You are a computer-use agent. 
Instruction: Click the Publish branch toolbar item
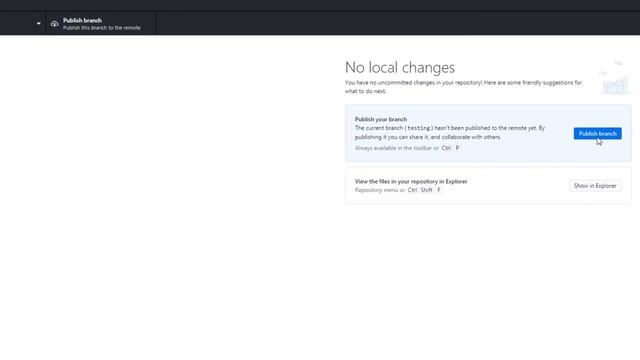click(101, 24)
